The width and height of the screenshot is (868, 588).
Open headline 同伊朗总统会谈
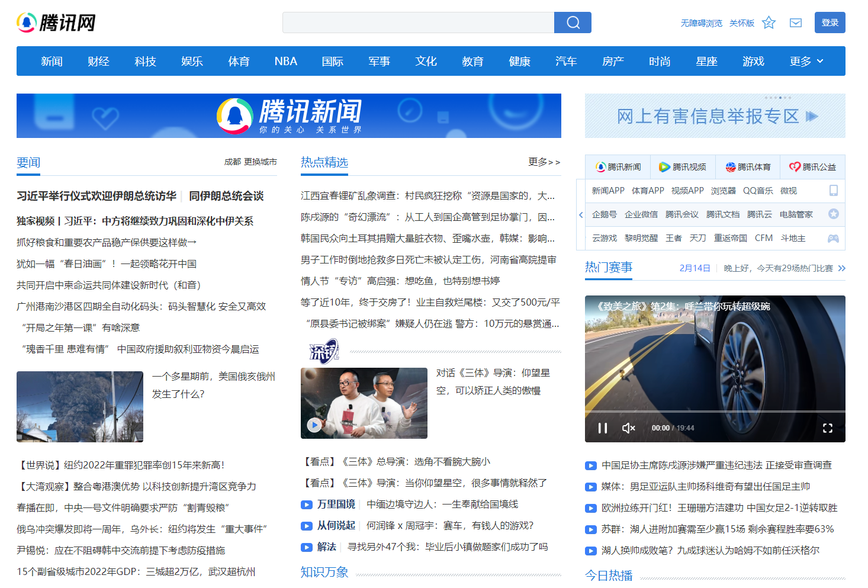226,196
